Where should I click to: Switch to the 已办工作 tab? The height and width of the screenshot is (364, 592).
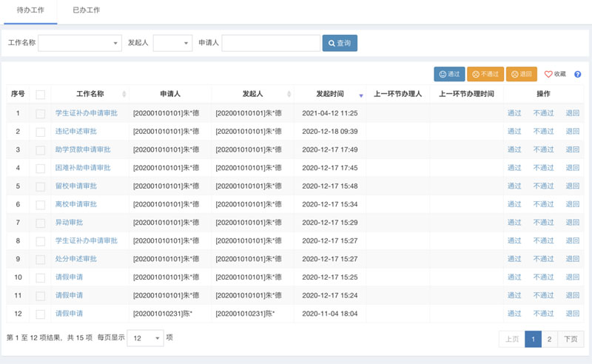[x=87, y=10]
